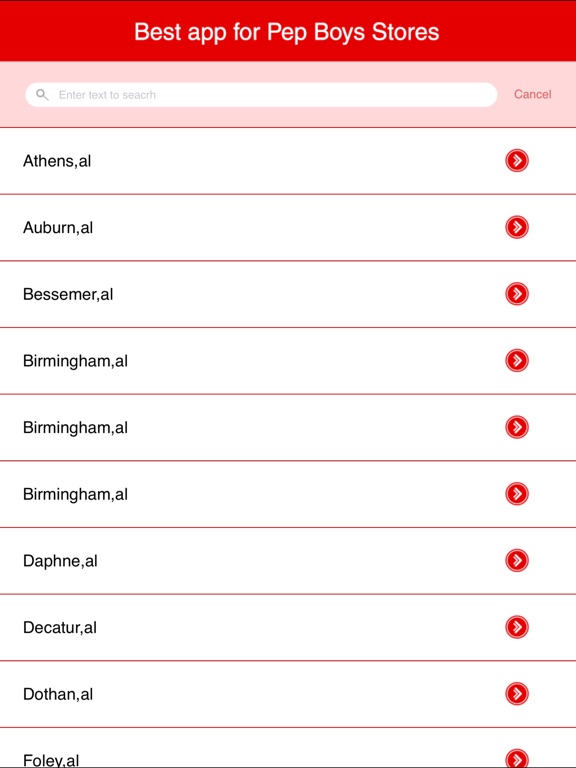Viewport: 576px width, 768px height.
Task: Choose the Auburn,al list item
Action: pyautogui.click(x=288, y=228)
